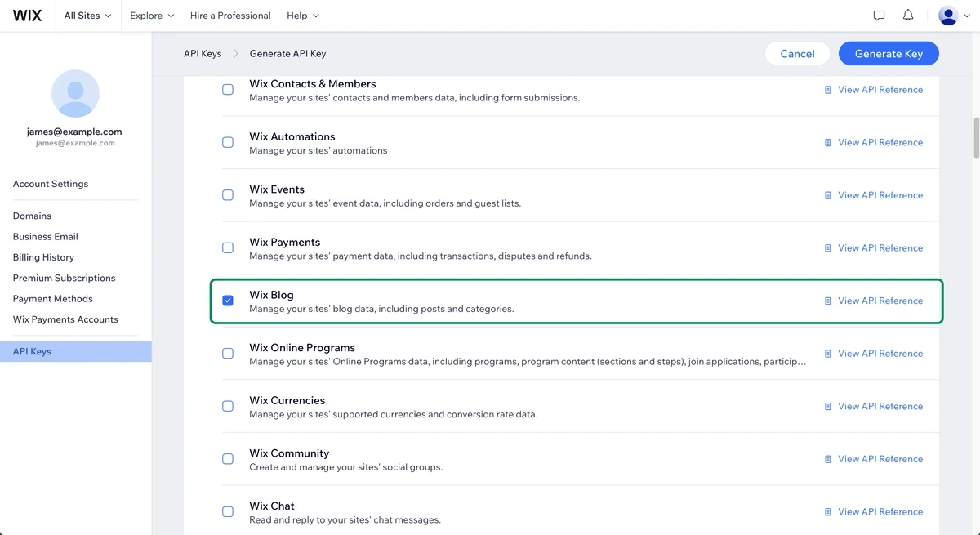
Task: View API Reference for Wix Chat
Action: coord(880,512)
